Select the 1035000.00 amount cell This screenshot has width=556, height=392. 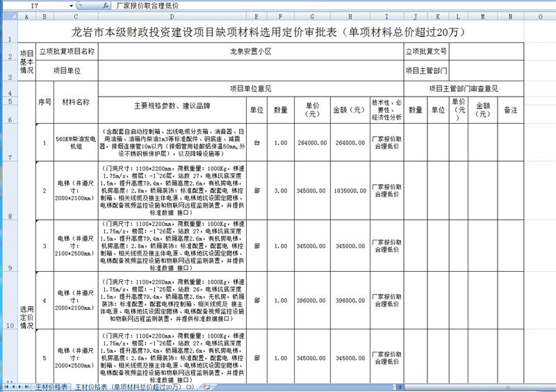349,189
